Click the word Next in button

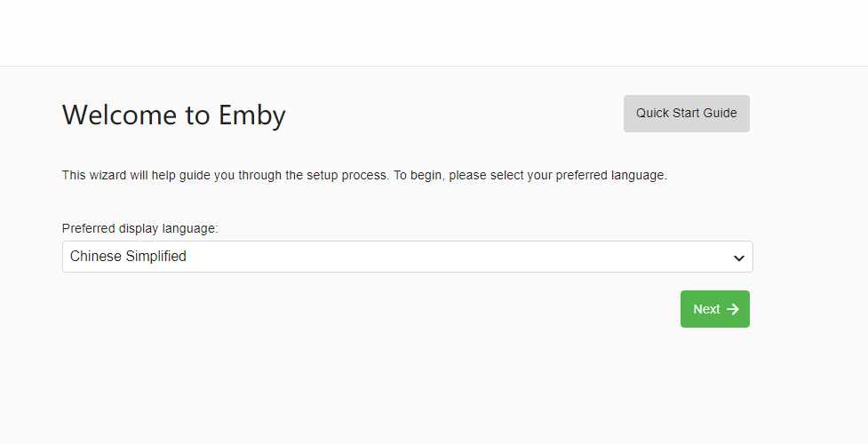click(x=706, y=309)
